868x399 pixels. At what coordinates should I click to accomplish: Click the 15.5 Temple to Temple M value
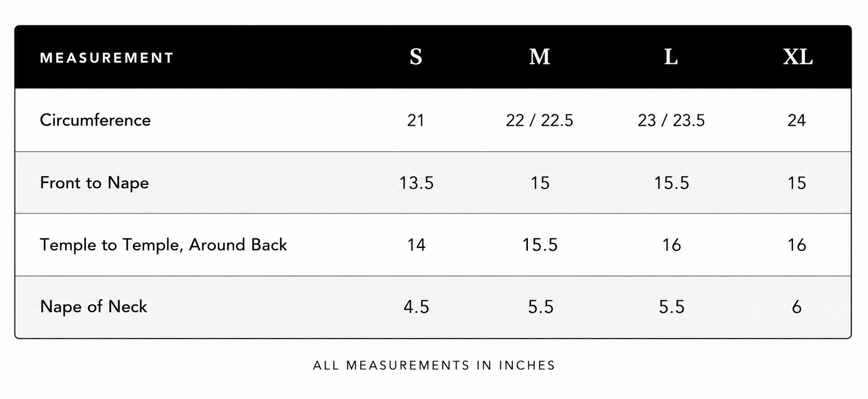[x=540, y=245]
